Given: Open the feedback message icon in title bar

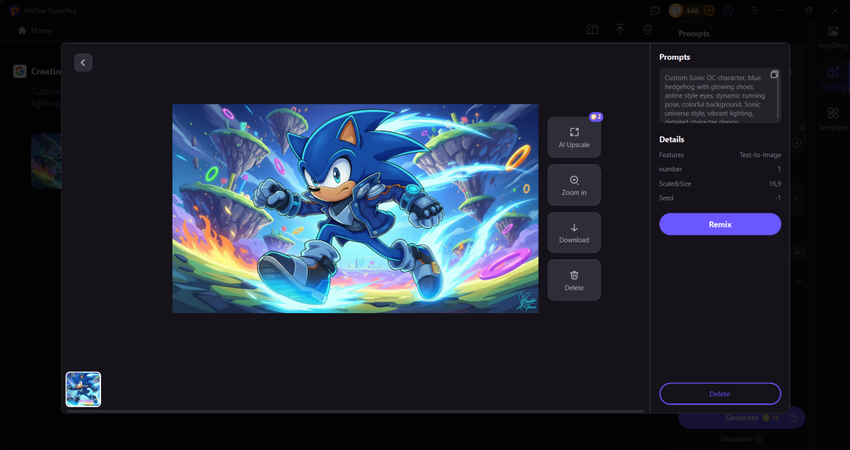Looking at the screenshot, I should point(655,10).
